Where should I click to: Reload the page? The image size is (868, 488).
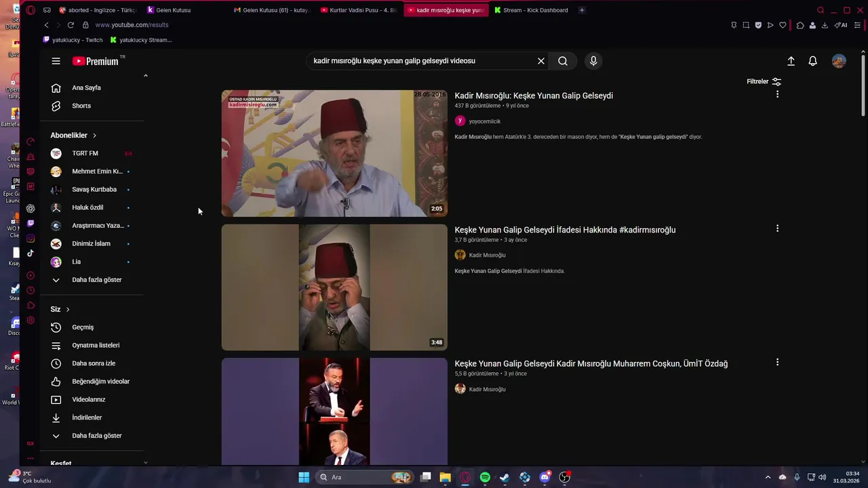pyautogui.click(x=71, y=25)
